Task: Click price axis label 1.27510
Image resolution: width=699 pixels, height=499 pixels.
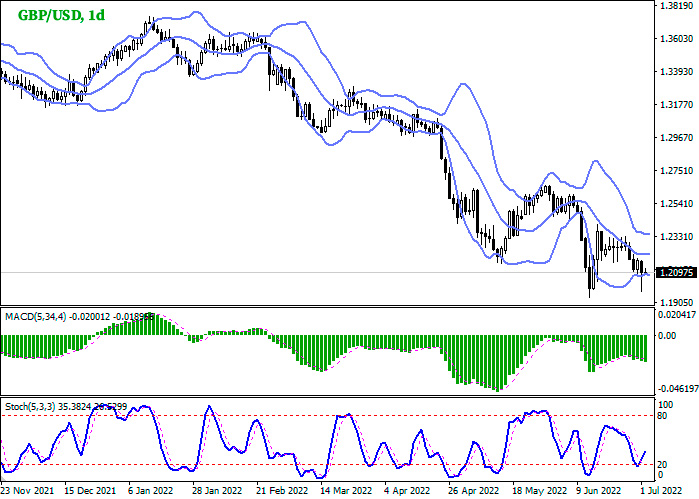Action: (x=677, y=171)
